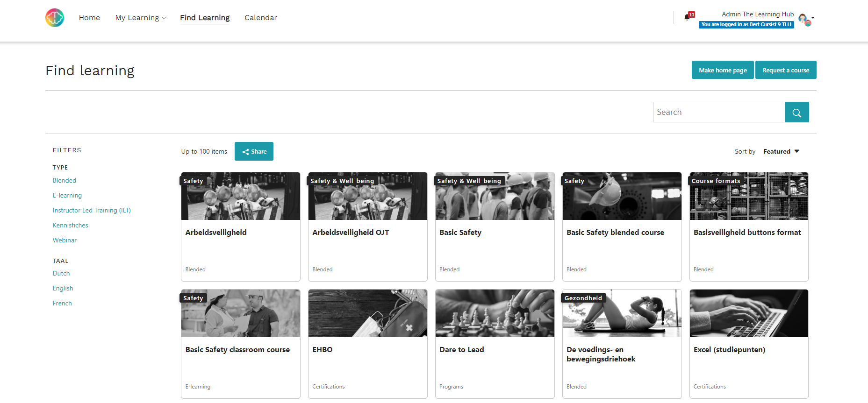The height and width of the screenshot is (403, 868).
Task: Click the 'logged in as Bert Cursist' banner
Action: (746, 24)
